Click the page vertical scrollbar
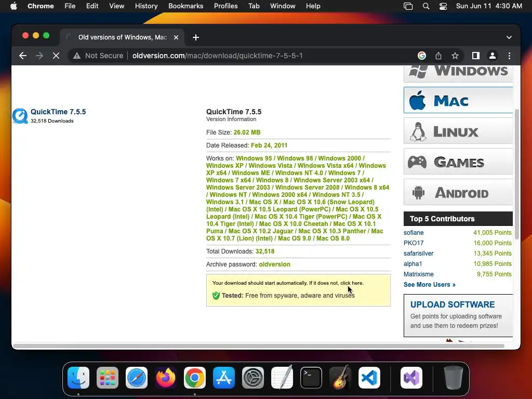Viewport: 532px width, 399px height. (517, 174)
